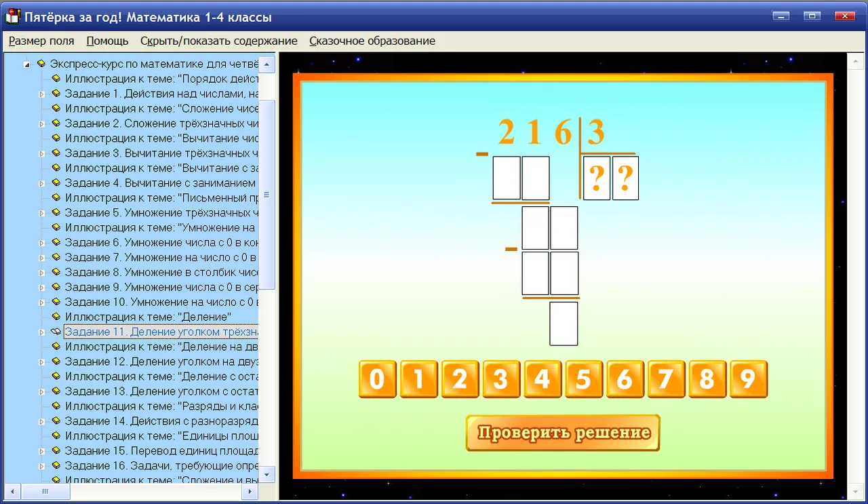Viewport: 868px width, 504px height.
Task: Collapse the Экспресс-курс по математике tree node
Action: [26, 65]
